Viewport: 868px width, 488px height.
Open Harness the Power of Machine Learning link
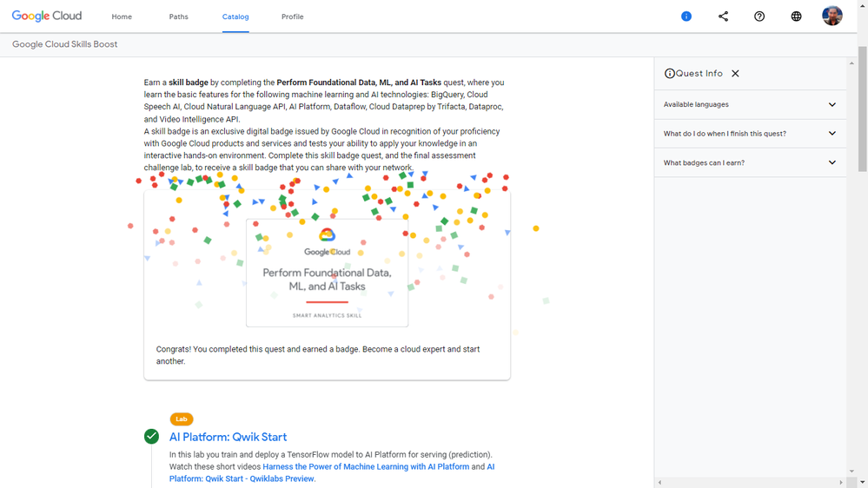click(x=366, y=466)
